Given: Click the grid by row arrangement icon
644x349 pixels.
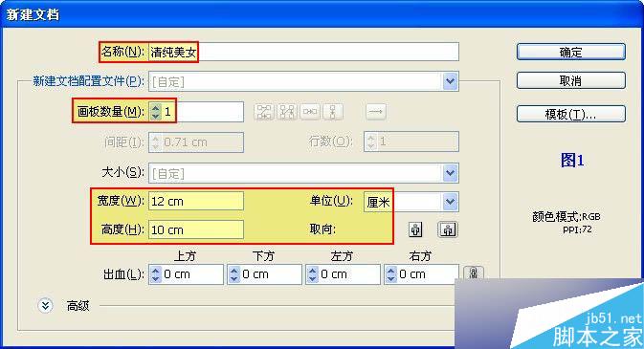Looking at the screenshot, I should (264, 112).
